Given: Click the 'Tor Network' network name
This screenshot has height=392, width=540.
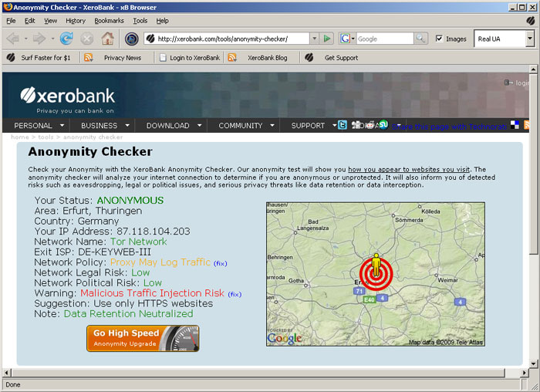Looking at the screenshot, I should pyautogui.click(x=138, y=242).
